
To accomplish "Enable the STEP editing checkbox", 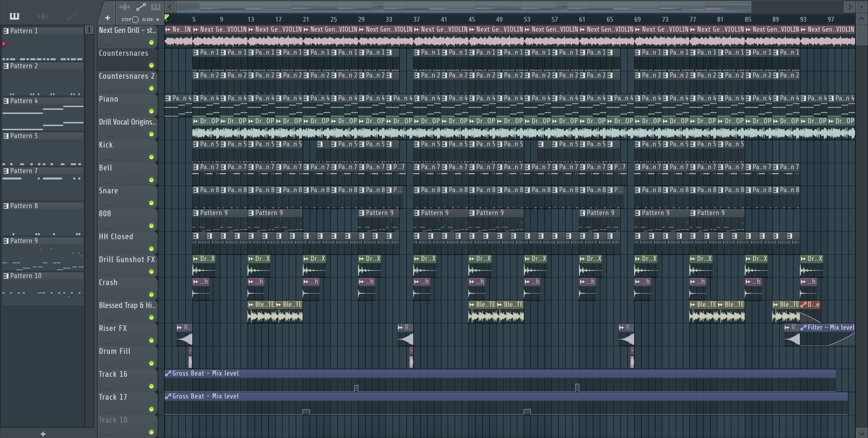I will pyautogui.click(x=135, y=20).
